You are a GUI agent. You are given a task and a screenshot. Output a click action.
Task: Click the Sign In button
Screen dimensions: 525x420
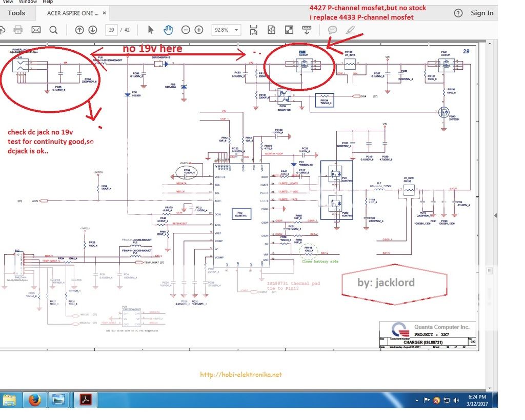[482, 13]
